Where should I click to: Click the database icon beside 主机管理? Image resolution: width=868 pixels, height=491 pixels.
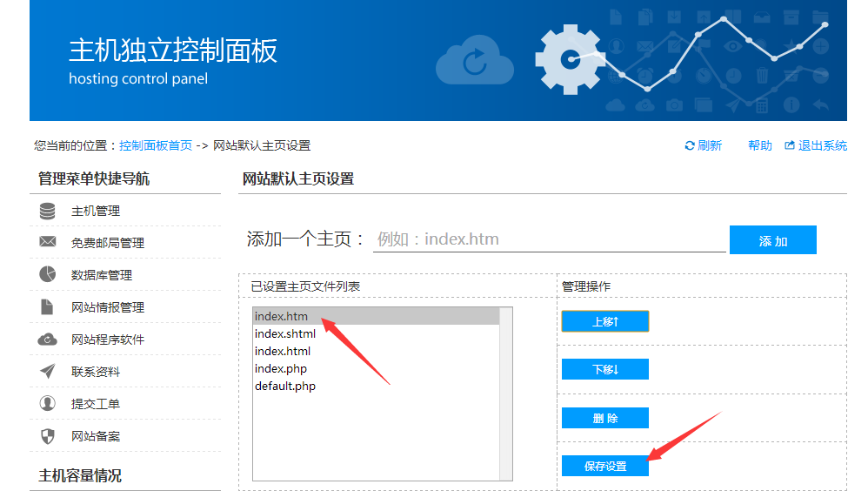(x=48, y=212)
